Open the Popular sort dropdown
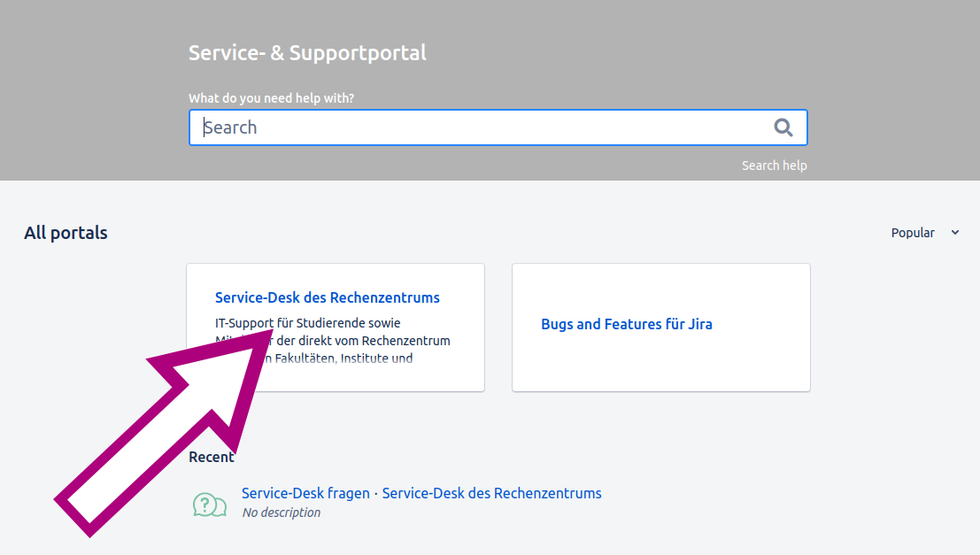Viewport: 980px width, 555px height. pos(914,233)
